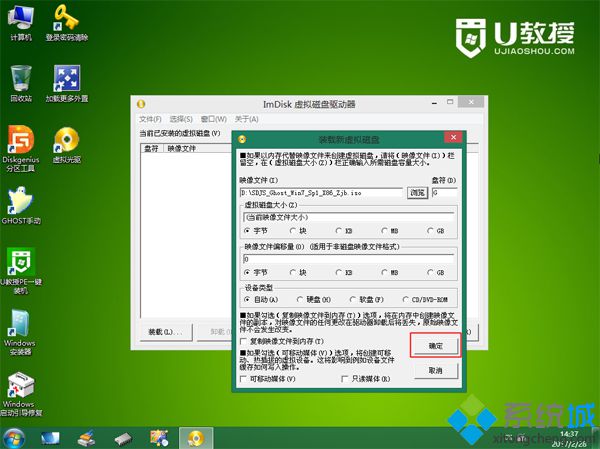600x449 pixels.
Task: Launch the Windows安装器 desktop icon
Action: [x=20, y=332]
